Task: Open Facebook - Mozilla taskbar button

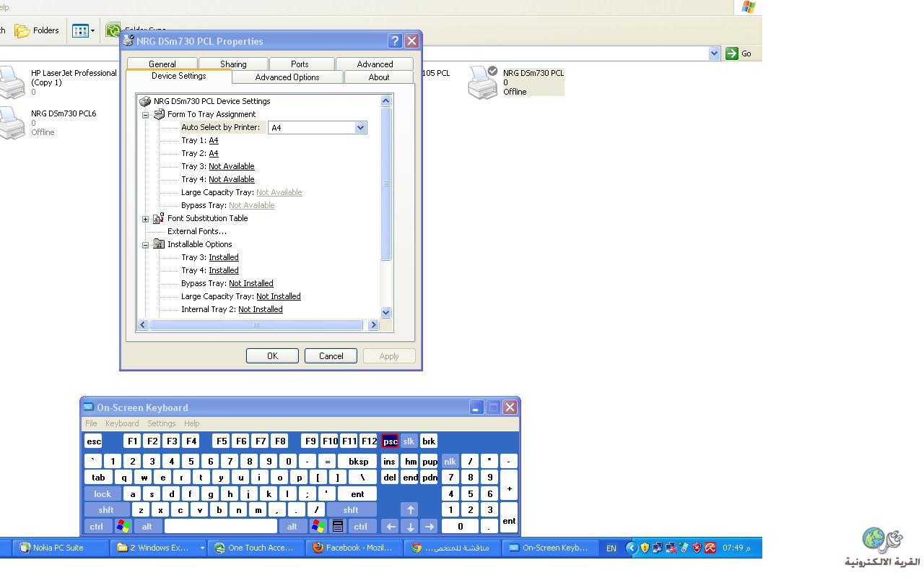Action: click(x=354, y=548)
